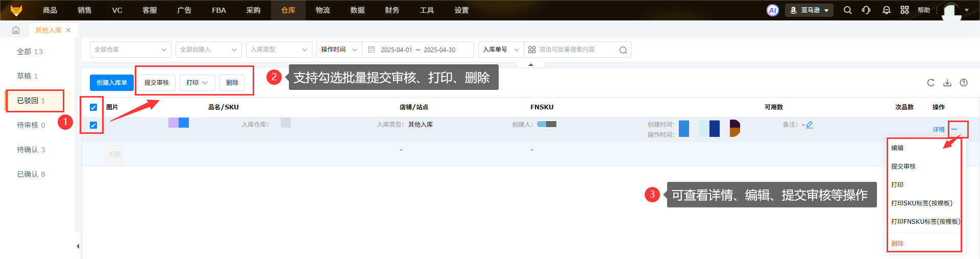This screenshot has height=259, width=980.
Task: Open the 入库类型 dropdown
Action: 279,50
